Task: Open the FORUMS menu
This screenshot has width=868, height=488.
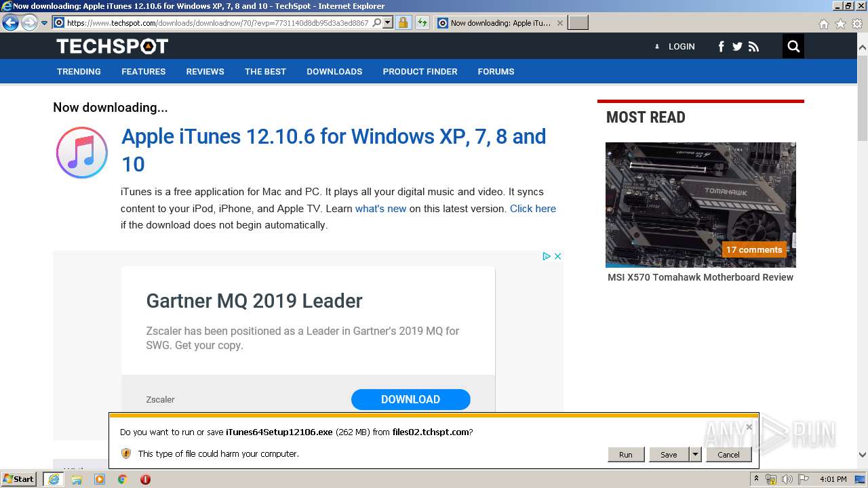Action: pos(496,71)
